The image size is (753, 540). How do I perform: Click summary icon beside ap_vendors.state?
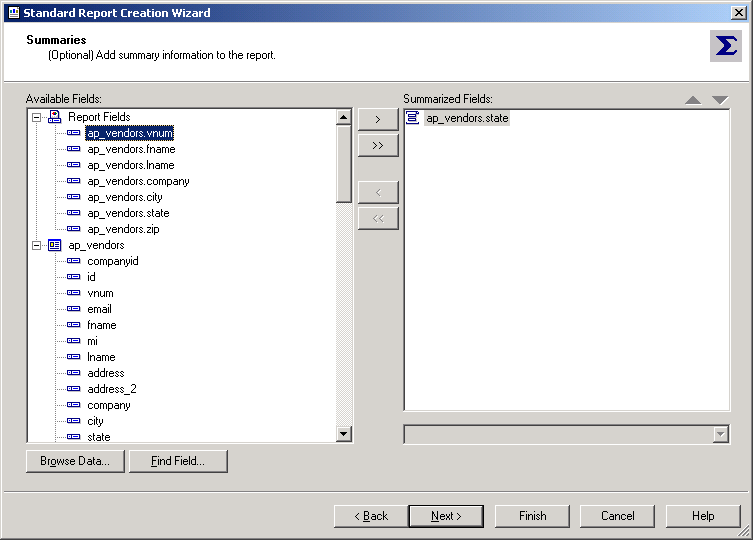[x=413, y=118]
